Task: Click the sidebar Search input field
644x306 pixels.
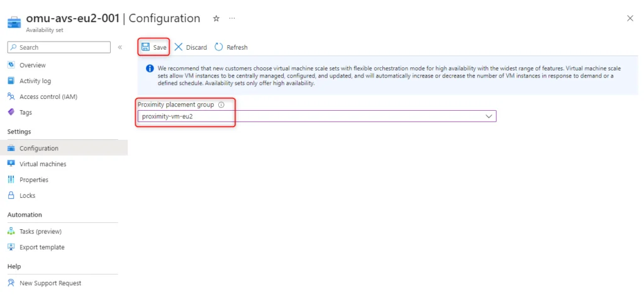Action: (58, 47)
